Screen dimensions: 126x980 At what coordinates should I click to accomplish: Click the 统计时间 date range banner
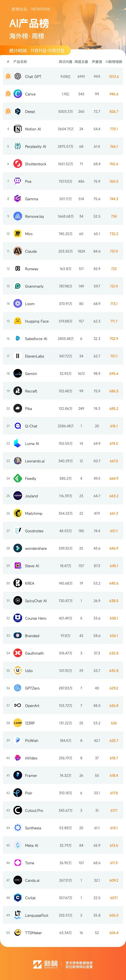[x=37, y=51]
